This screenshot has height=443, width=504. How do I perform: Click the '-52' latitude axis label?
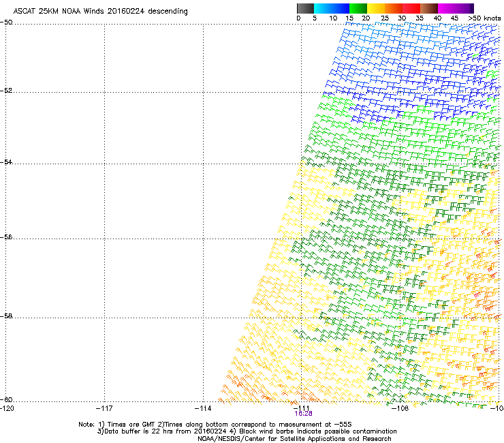(6, 91)
